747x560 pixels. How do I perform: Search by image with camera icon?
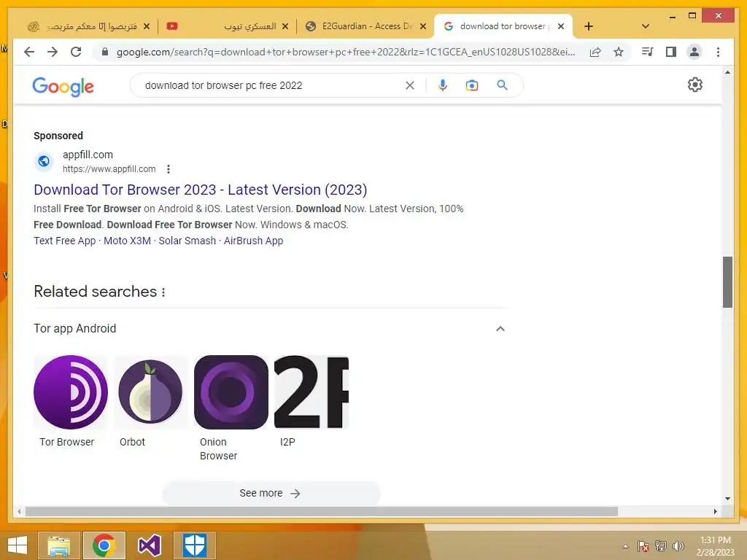[472, 85]
